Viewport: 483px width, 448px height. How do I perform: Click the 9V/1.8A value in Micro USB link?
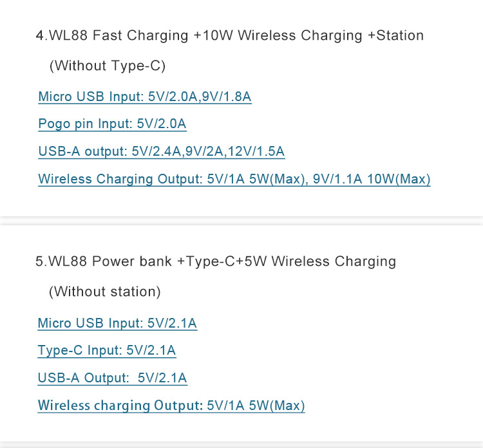tap(227, 97)
